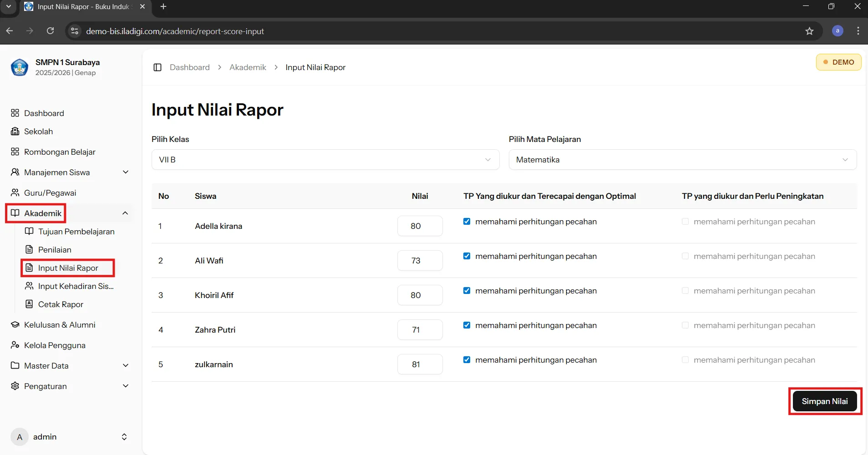Check Perlu Peningkatan TP for Ali Wafi
The height and width of the screenshot is (455, 868).
(685, 256)
